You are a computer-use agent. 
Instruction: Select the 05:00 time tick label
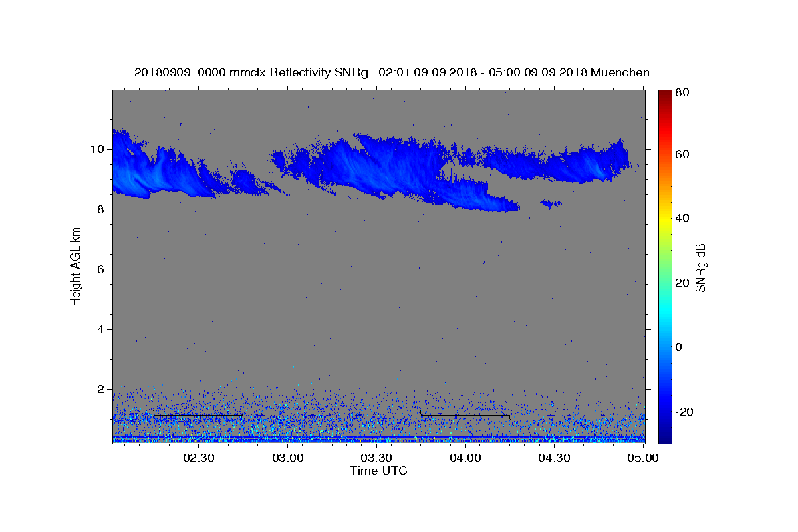643,458
